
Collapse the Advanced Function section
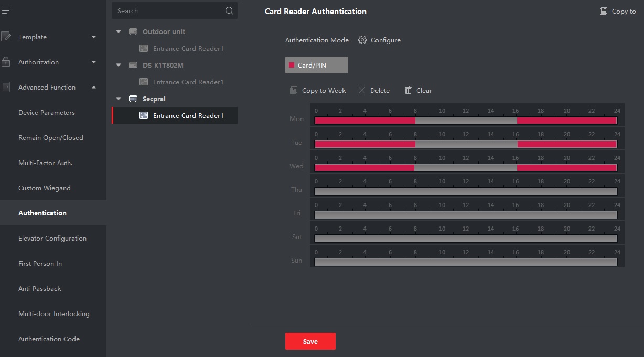tap(94, 88)
